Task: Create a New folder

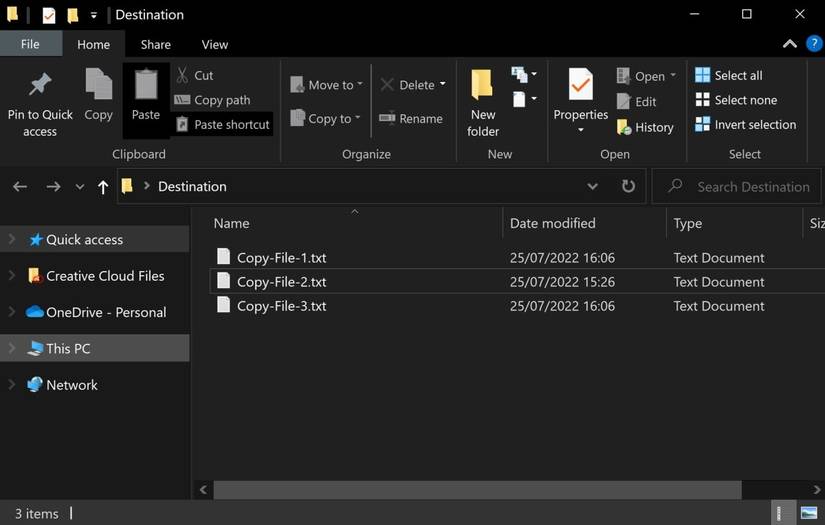Action: point(482,103)
